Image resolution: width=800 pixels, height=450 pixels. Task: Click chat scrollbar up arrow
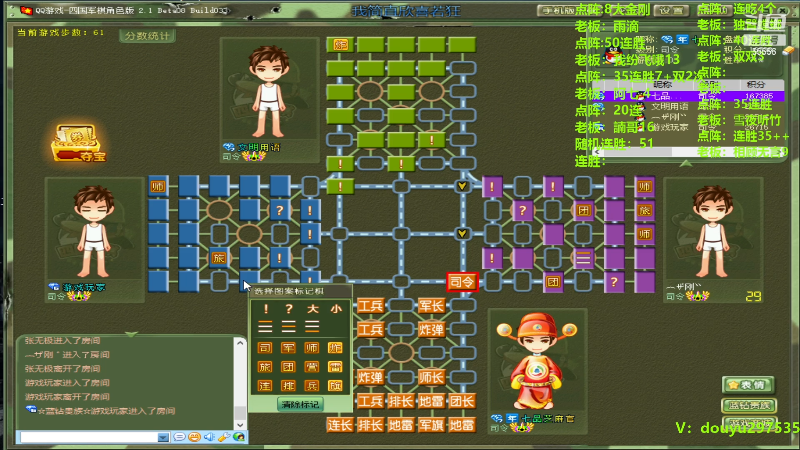click(240, 343)
